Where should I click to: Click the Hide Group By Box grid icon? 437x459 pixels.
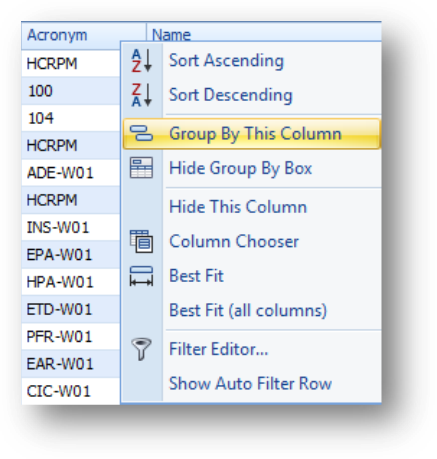tap(141, 168)
